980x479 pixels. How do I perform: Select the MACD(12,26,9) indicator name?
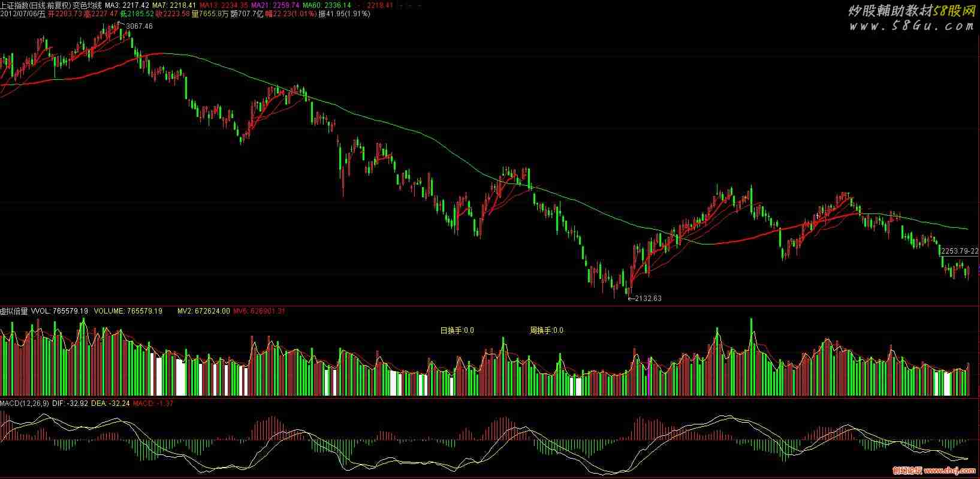coord(25,403)
